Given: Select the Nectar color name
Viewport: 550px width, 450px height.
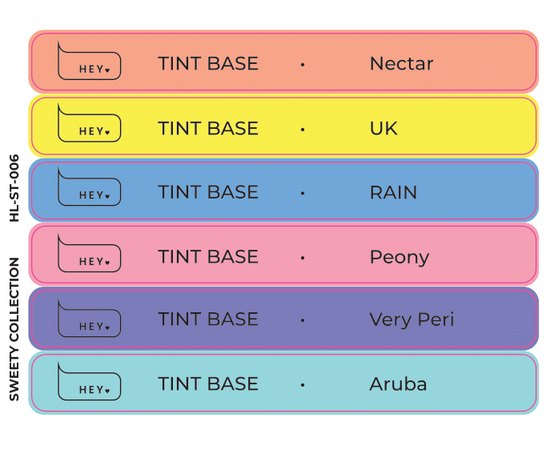Looking at the screenshot, I should (402, 64).
